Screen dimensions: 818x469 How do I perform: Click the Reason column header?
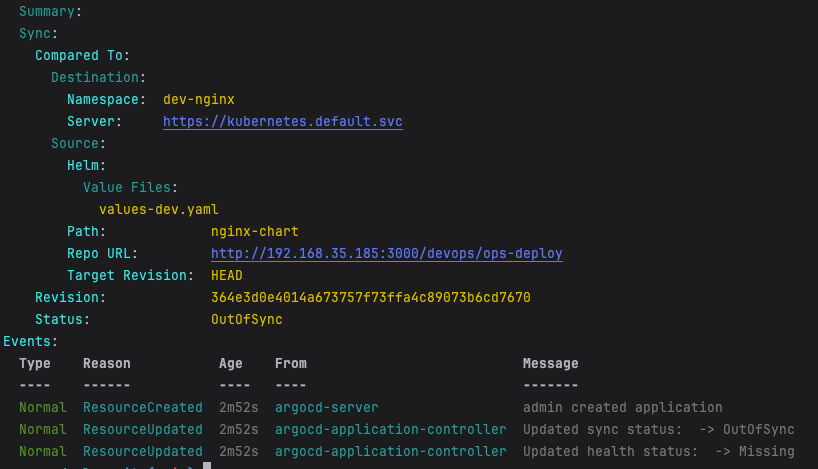click(x=106, y=364)
